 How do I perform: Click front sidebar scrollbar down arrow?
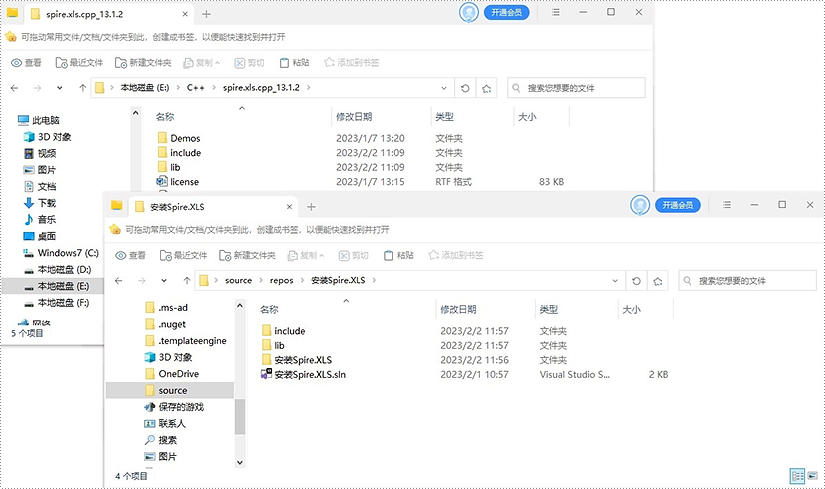[x=240, y=463]
